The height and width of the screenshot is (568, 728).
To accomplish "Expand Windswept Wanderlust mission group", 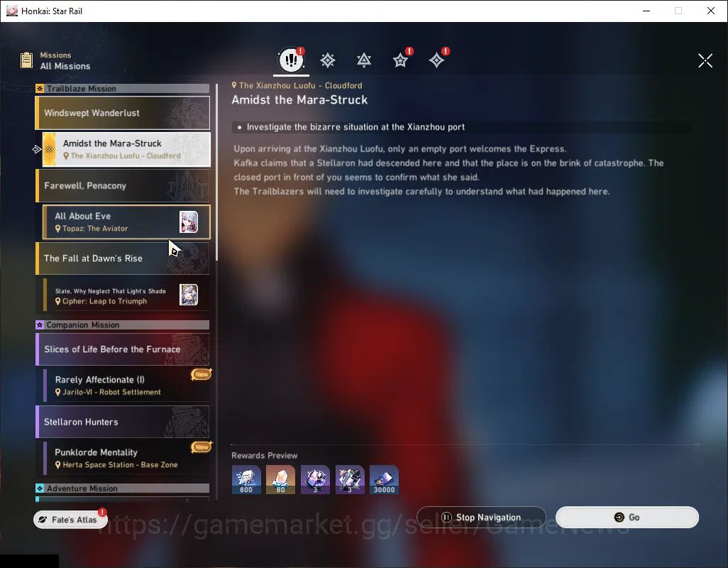I will tap(123, 113).
